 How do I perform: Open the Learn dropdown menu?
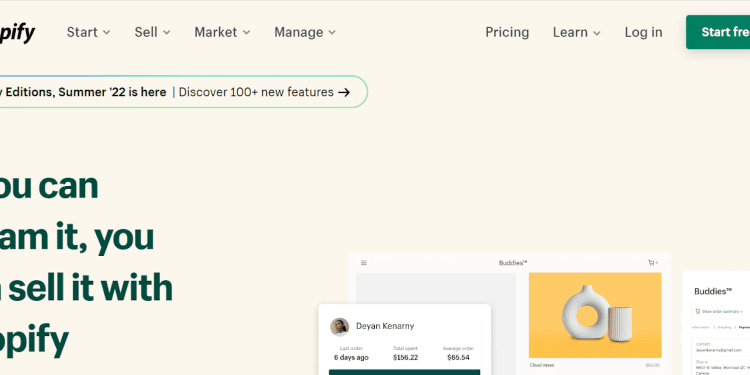[x=576, y=32]
